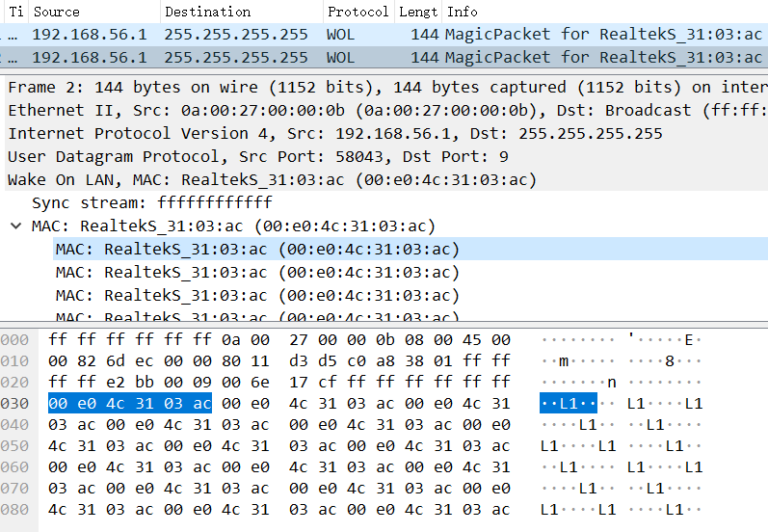Click the highlighted ASCII text ··L1··
The image size is (768, 532).
[568, 403]
